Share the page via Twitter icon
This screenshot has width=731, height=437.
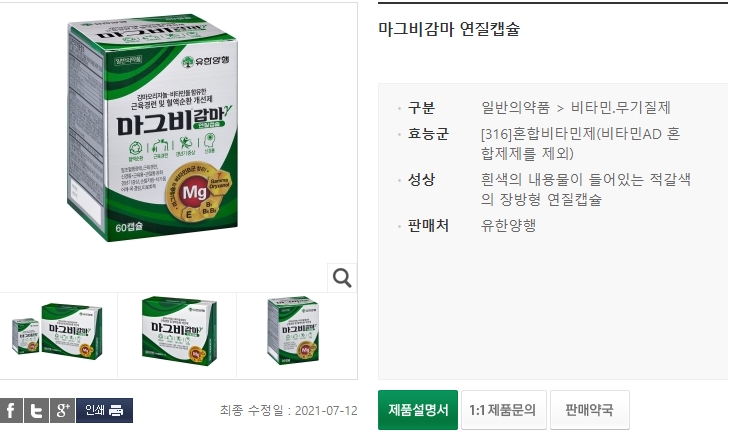36,410
